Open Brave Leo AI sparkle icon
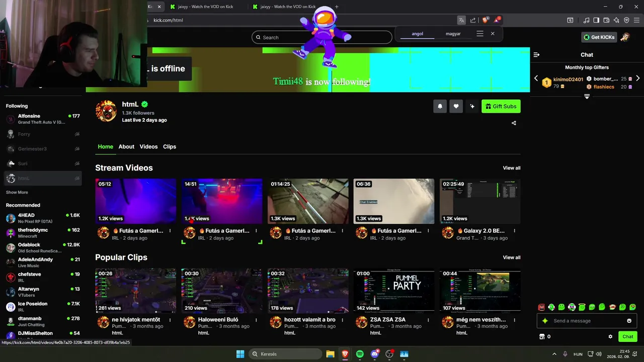This screenshot has width=644, height=362. pos(616,20)
